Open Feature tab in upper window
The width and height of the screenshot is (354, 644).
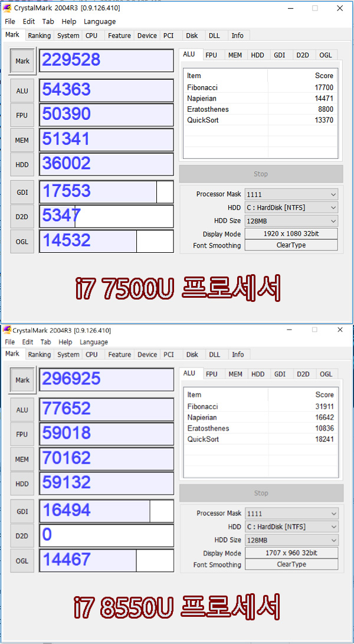pyautogui.click(x=119, y=35)
